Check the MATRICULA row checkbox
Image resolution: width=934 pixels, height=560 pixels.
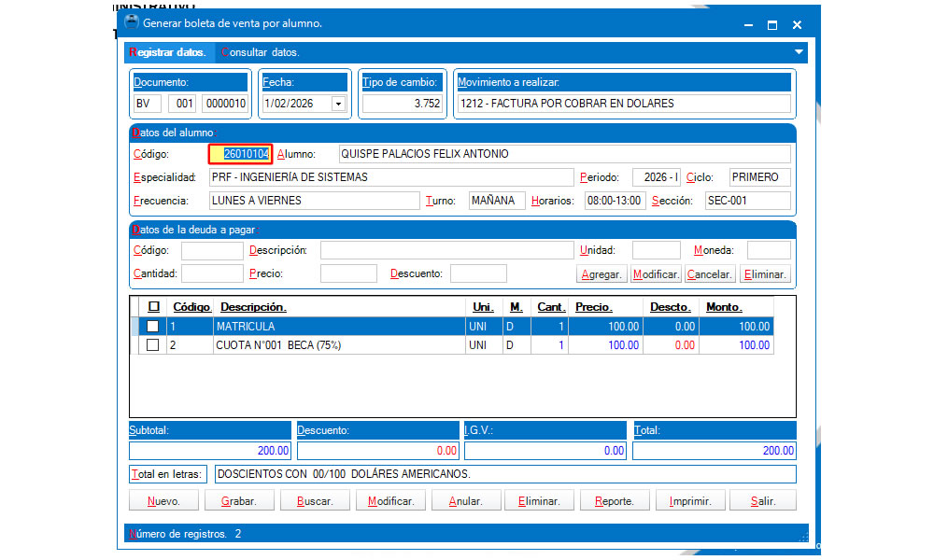point(152,326)
